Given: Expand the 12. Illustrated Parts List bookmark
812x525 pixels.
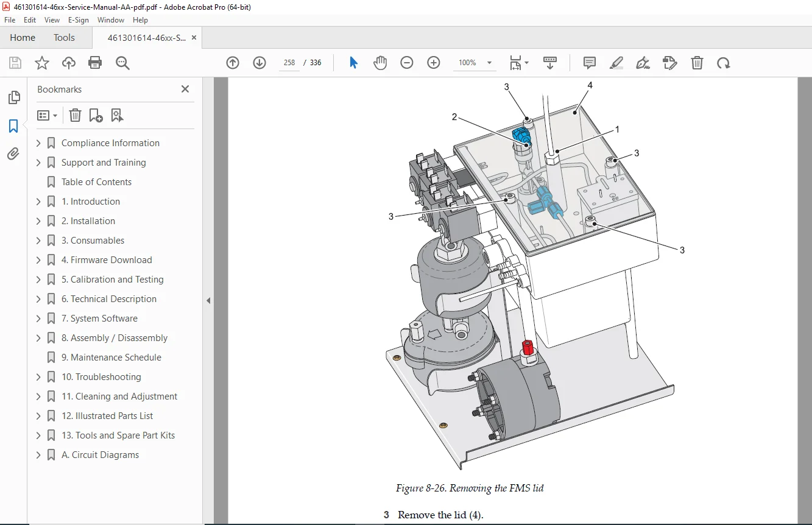Looking at the screenshot, I should (38, 416).
